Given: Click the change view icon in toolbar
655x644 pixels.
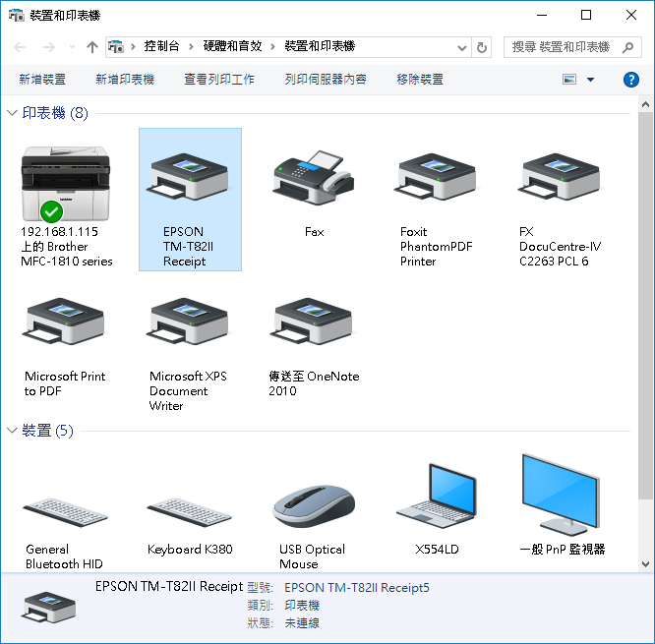Looking at the screenshot, I should (569, 80).
